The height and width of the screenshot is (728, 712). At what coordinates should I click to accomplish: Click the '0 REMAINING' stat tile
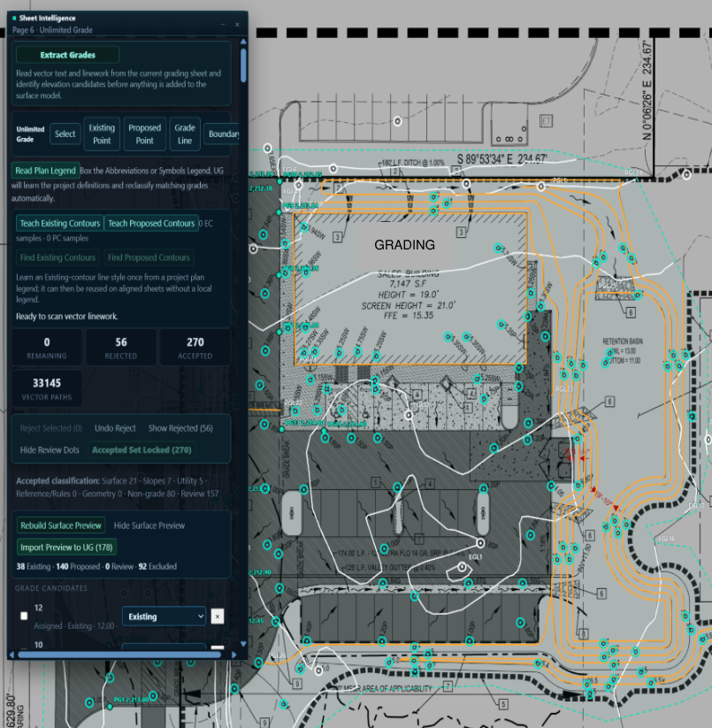point(47,348)
